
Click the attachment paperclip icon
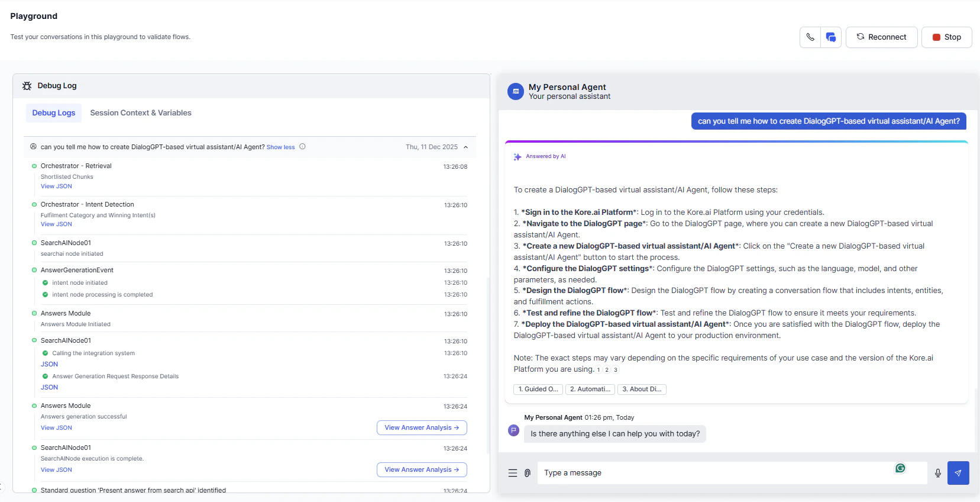[x=528, y=473]
